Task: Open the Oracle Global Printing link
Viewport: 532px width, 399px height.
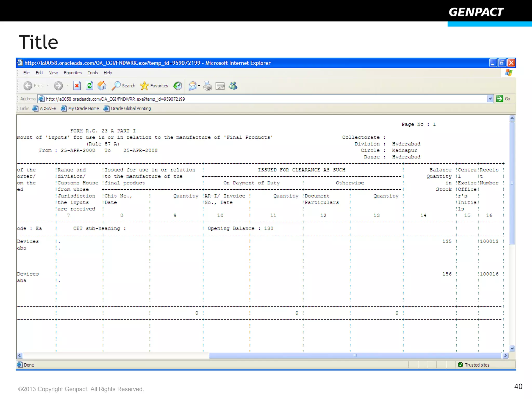Action: point(130,109)
